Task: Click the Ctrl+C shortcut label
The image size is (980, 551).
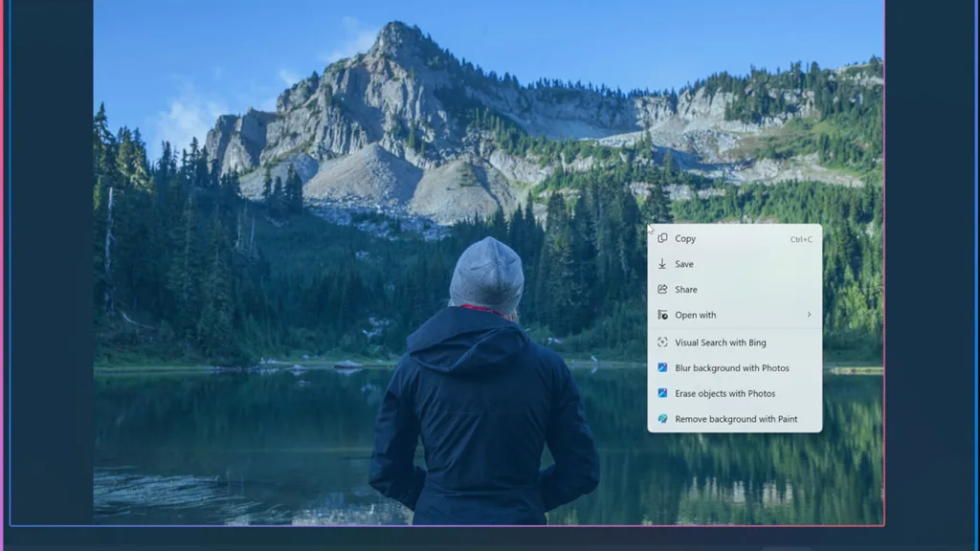Action: pyautogui.click(x=801, y=239)
